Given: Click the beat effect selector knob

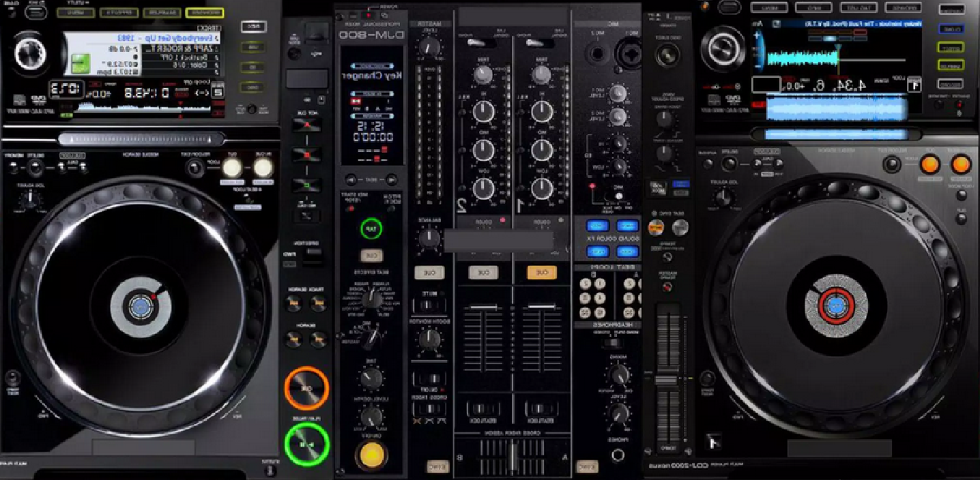Looking at the screenshot, I should [x=371, y=299].
